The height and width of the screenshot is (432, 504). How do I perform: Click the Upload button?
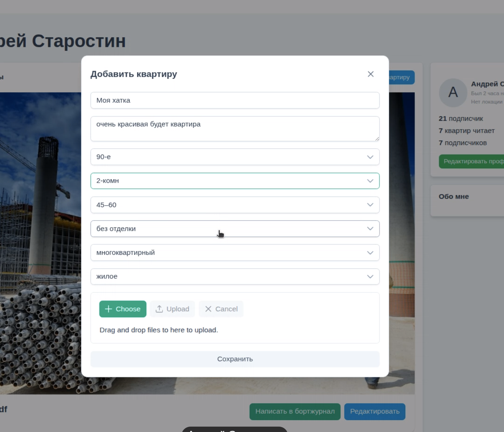pyautogui.click(x=172, y=309)
